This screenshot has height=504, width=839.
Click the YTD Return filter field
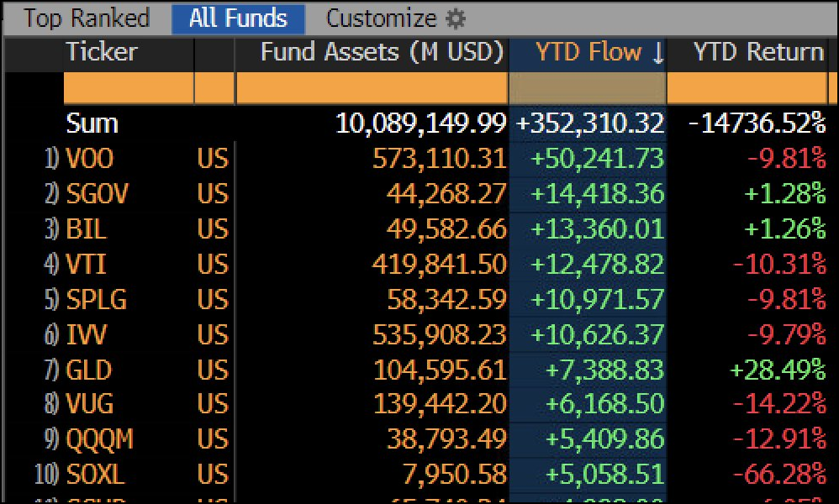[x=747, y=88]
